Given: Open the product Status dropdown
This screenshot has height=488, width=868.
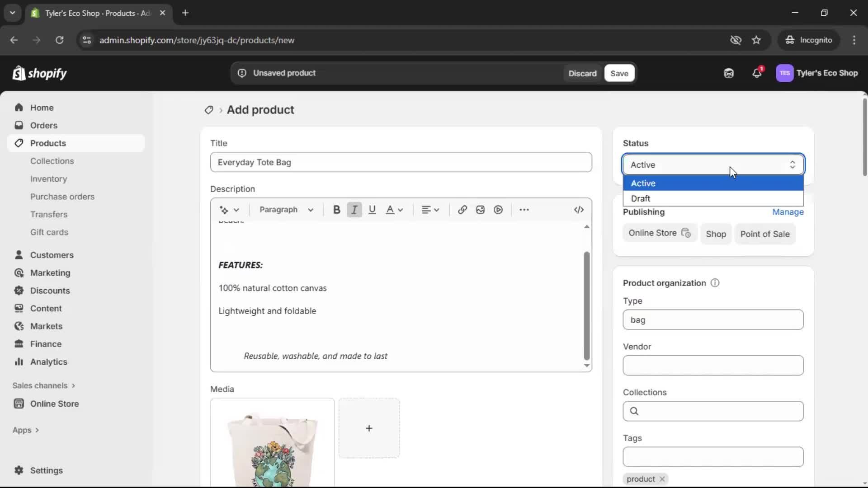Looking at the screenshot, I should click(712, 164).
